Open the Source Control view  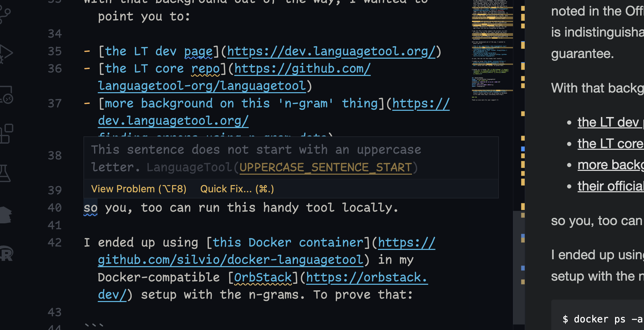pos(5,14)
